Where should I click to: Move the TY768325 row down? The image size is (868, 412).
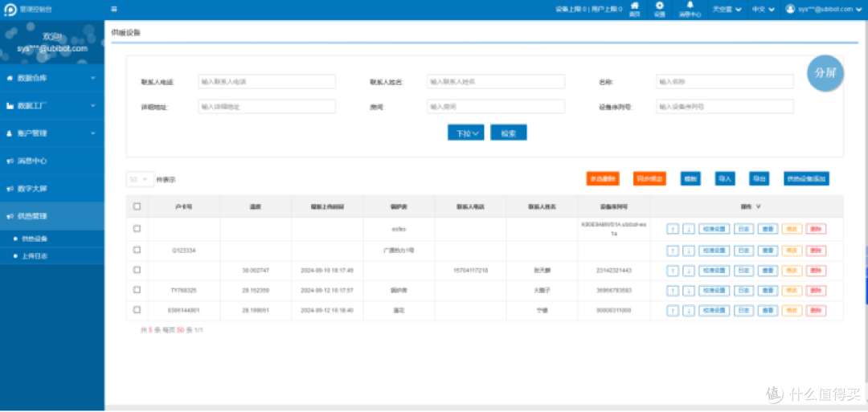[688, 291]
